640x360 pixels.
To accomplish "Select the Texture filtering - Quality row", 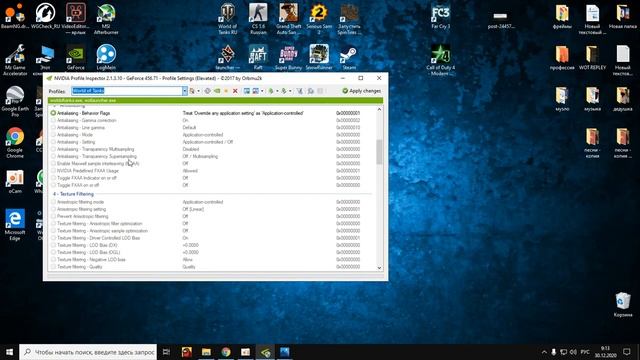I will tap(211, 267).
